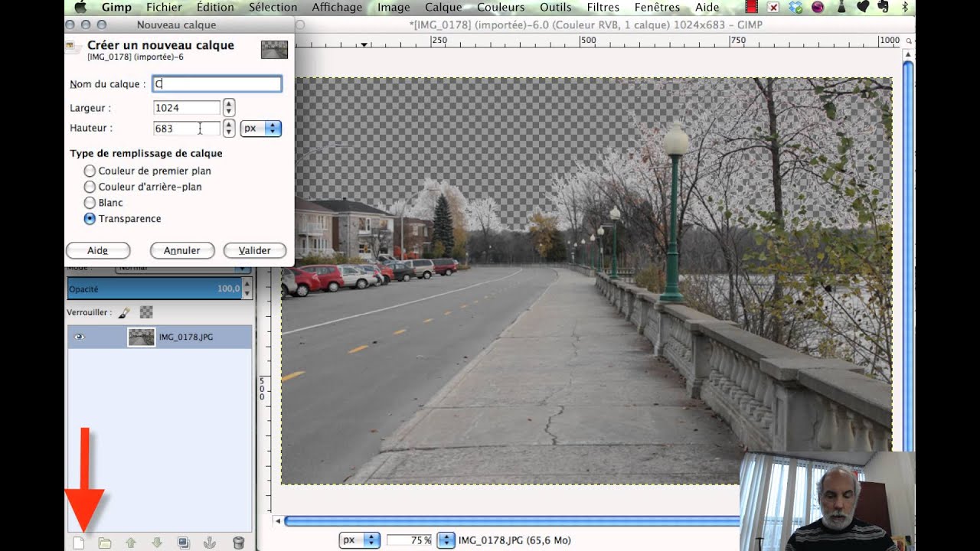Click the horizontal scrollbar below canvas
The width and height of the screenshot is (980, 551).
click(511, 521)
